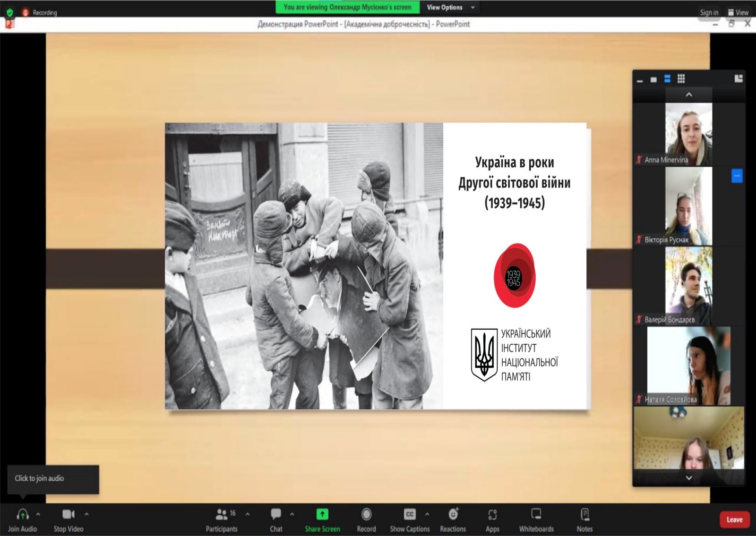The height and width of the screenshot is (536, 756).
Task: Click the Click to join audio tooltip
Action: tap(53, 479)
